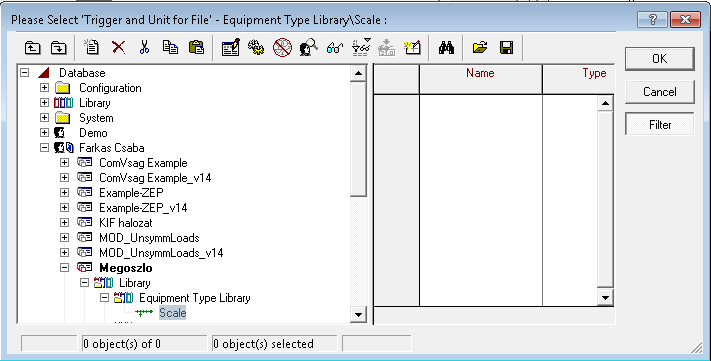Click '0 object(s) of 0' status text
The height and width of the screenshot is (361, 711).
(122, 344)
